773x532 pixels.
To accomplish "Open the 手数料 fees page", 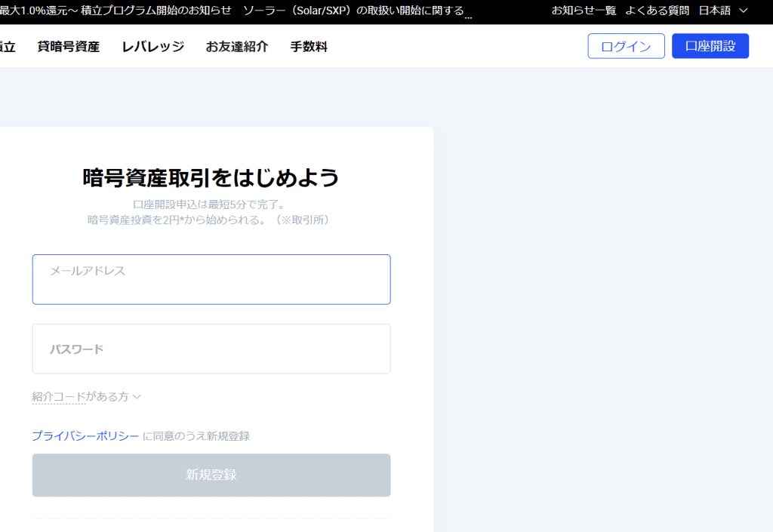I will pyautogui.click(x=309, y=47).
